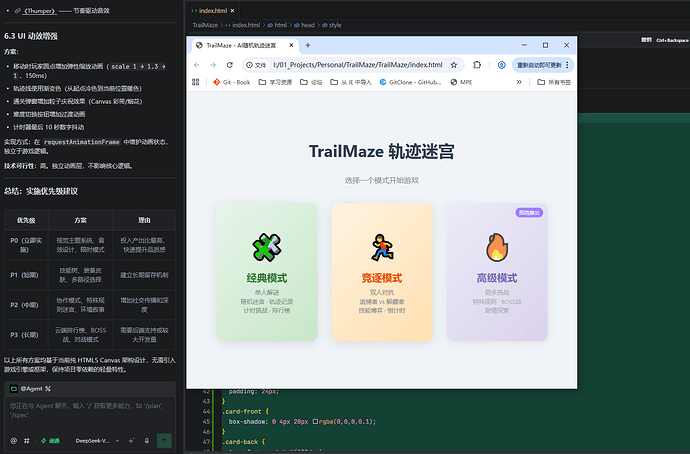Focus the Agent chat input field
The image size is (690, 454).
pos(90,411)
